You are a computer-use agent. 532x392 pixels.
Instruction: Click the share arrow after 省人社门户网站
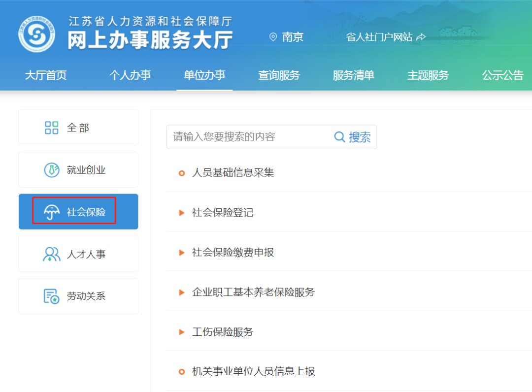421,37
